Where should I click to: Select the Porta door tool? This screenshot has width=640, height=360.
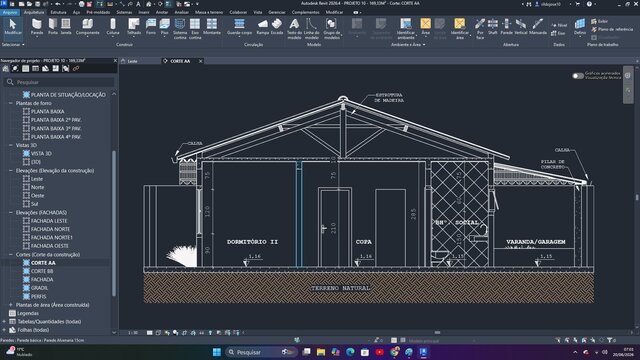click(53, 27)
